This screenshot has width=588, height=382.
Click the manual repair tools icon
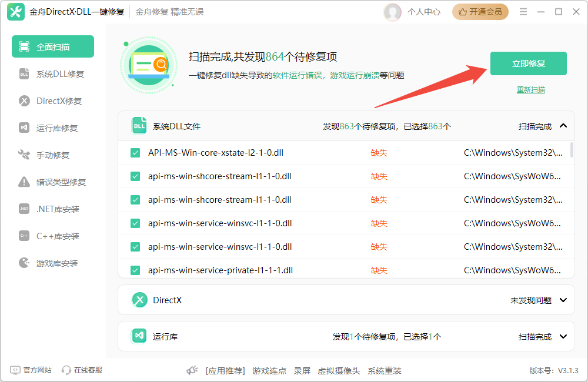click(x=24, y=155)
